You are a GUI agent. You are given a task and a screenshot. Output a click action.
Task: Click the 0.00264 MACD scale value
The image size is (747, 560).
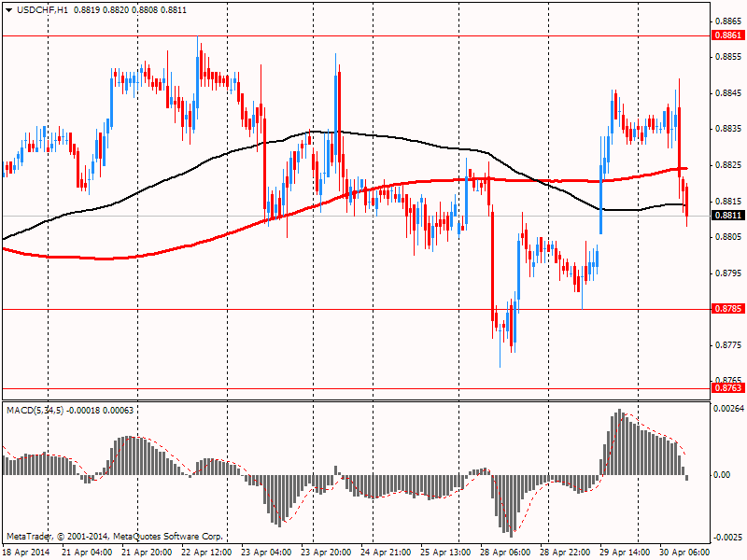click(729, 409)
